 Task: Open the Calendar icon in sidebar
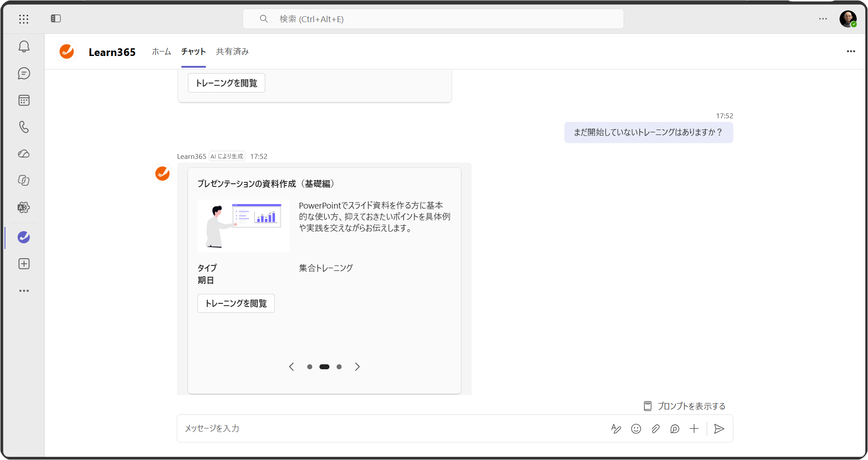24,100
